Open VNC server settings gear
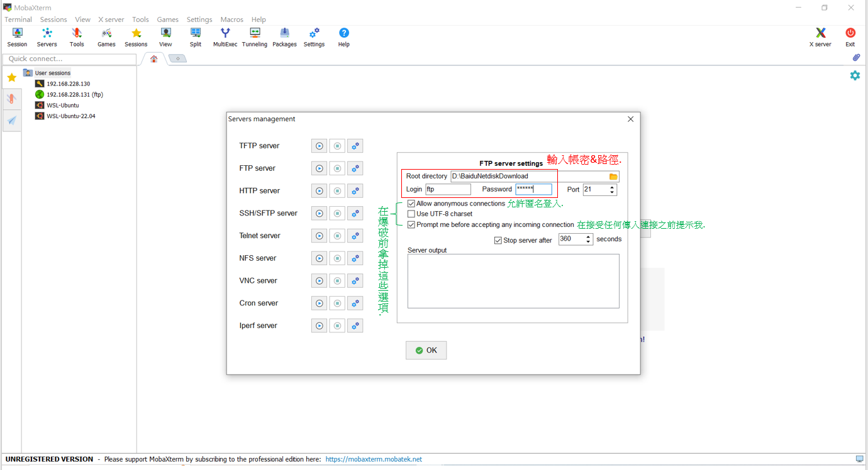Screen dimensions: 868x470 [355, 281]
